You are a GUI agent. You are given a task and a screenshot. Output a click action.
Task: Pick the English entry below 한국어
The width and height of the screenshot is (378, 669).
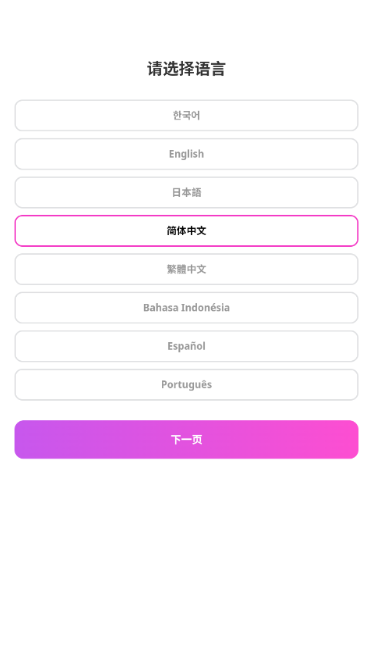pos(186,154)
